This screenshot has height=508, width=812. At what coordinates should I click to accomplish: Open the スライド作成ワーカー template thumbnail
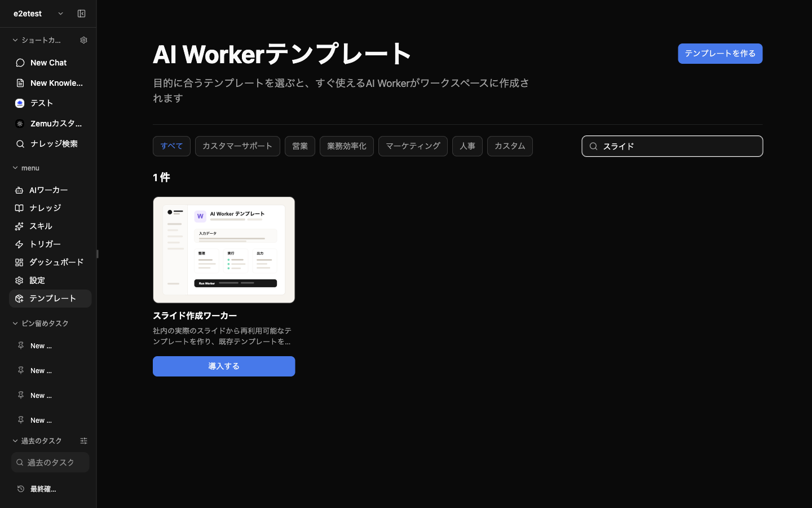point(224,250)
